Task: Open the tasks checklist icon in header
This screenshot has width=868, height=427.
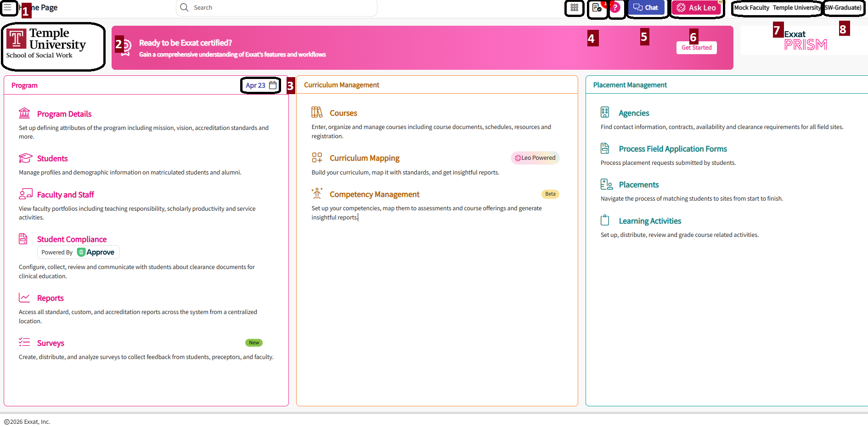Action: [597, 8]
